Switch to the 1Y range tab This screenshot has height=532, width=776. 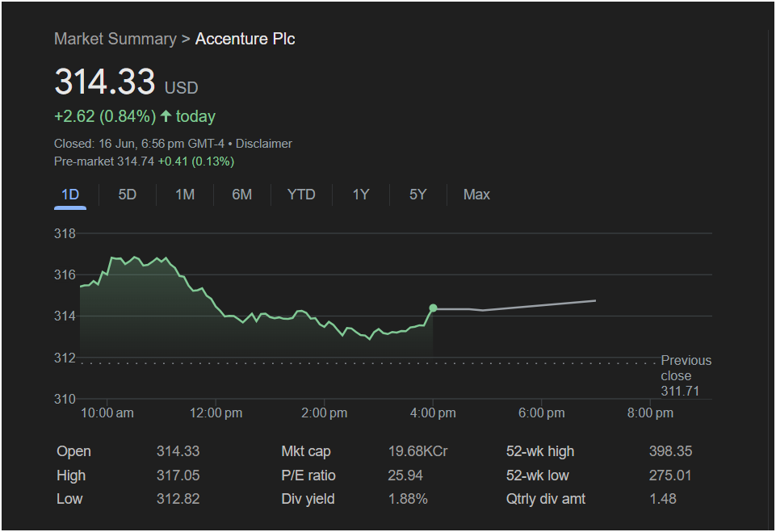pyautogui.click(x=361, y=195)
